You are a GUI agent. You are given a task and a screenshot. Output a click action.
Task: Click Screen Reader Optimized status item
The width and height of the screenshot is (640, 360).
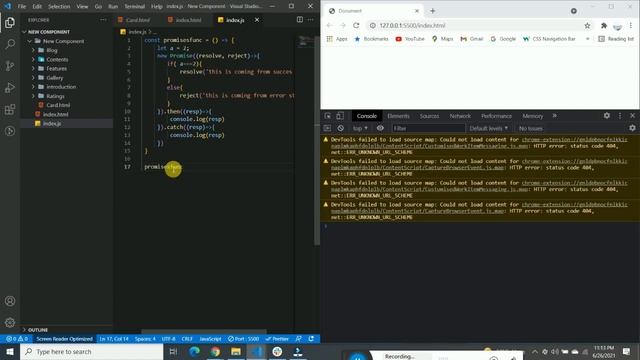pyautogui.click(x=64, y=339)
